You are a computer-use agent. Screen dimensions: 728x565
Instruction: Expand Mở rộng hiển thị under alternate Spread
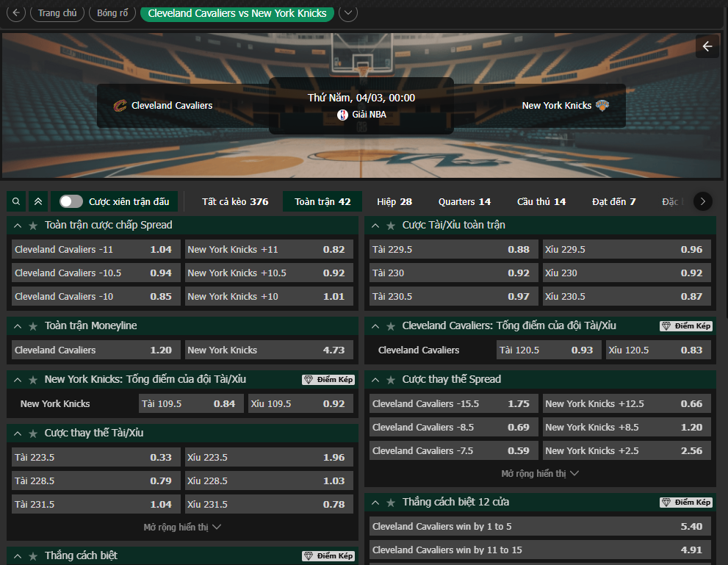[540, 474]
